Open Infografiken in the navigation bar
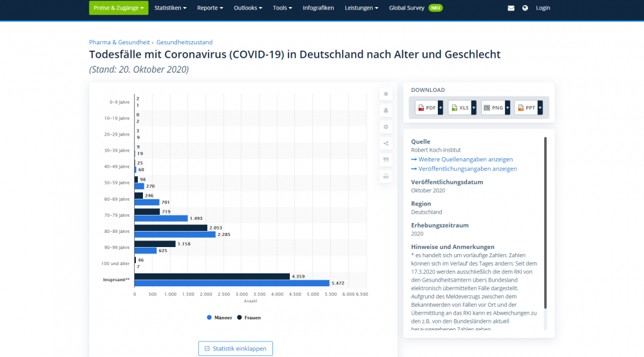This screenshot has height=357, width=644. tap(318, 8)
